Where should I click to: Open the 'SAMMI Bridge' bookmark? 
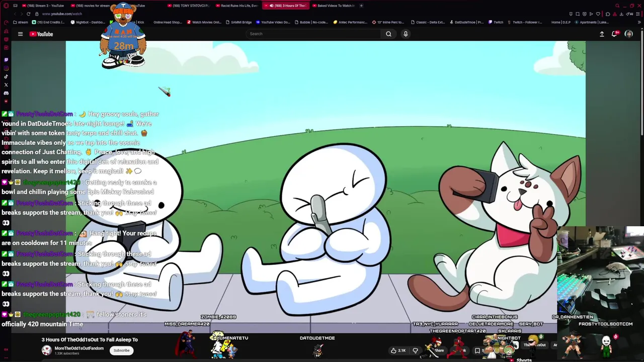239,22
